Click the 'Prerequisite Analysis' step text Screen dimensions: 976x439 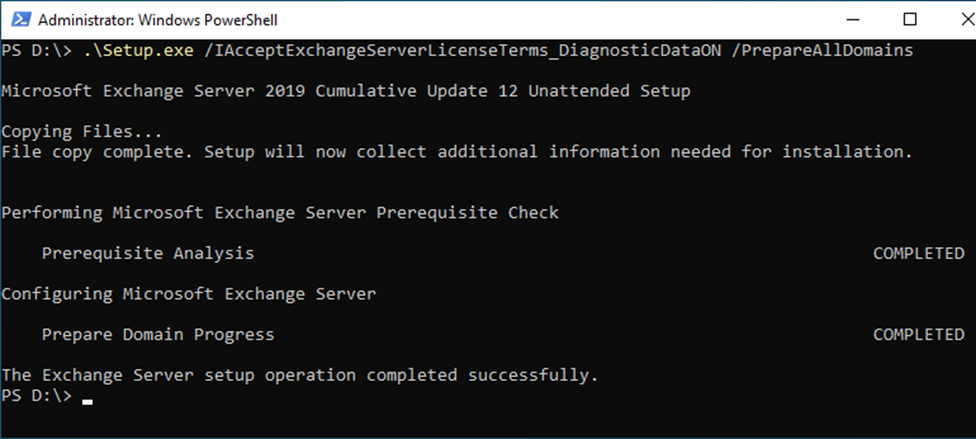point(148,253)
